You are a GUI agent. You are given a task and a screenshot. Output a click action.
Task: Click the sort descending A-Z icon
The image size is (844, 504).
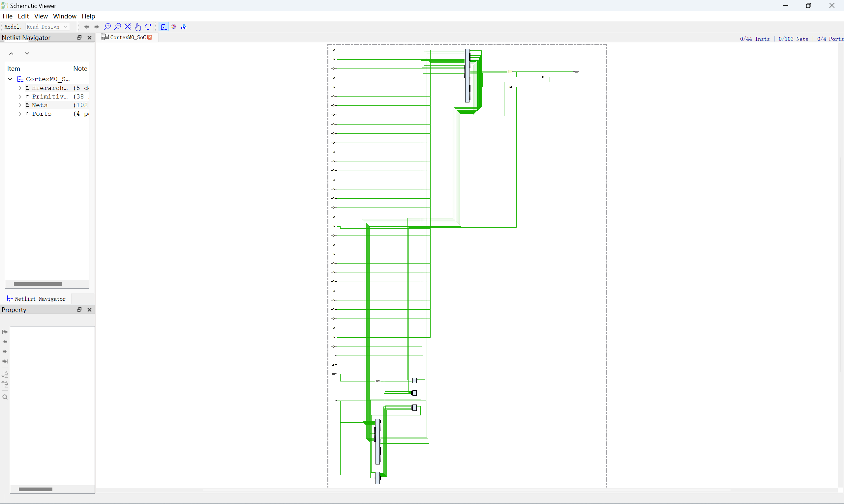(5, 374)
